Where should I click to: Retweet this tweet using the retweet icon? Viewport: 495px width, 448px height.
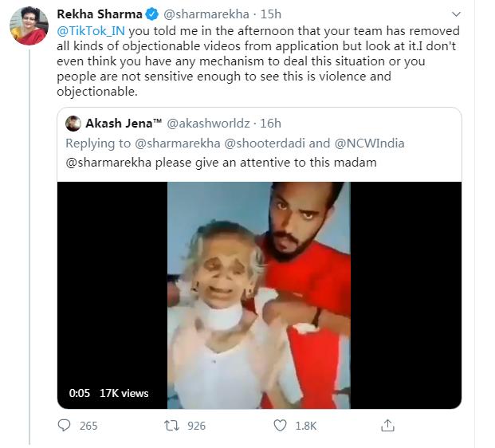pos(171,425)
